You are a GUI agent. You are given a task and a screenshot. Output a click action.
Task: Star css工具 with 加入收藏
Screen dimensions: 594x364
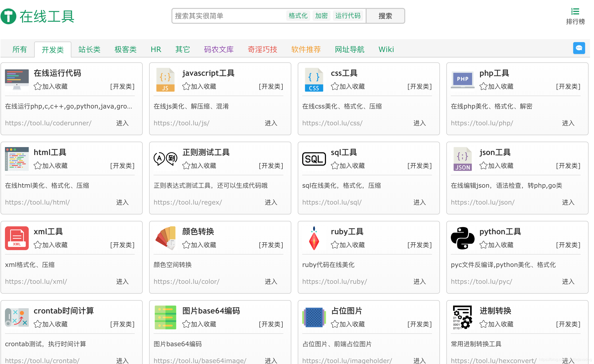(348, 86)
